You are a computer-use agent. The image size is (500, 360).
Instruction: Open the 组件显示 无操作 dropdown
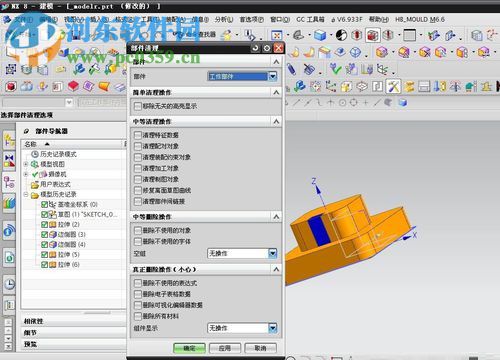click(242, 328)
